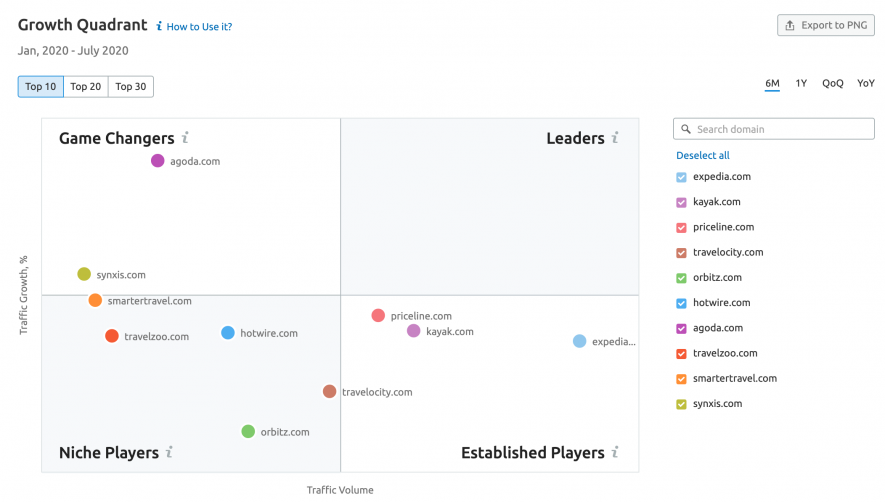Click the orbitz.com green dot on chart
885x502 pixels.
click(x=248, y=431)
